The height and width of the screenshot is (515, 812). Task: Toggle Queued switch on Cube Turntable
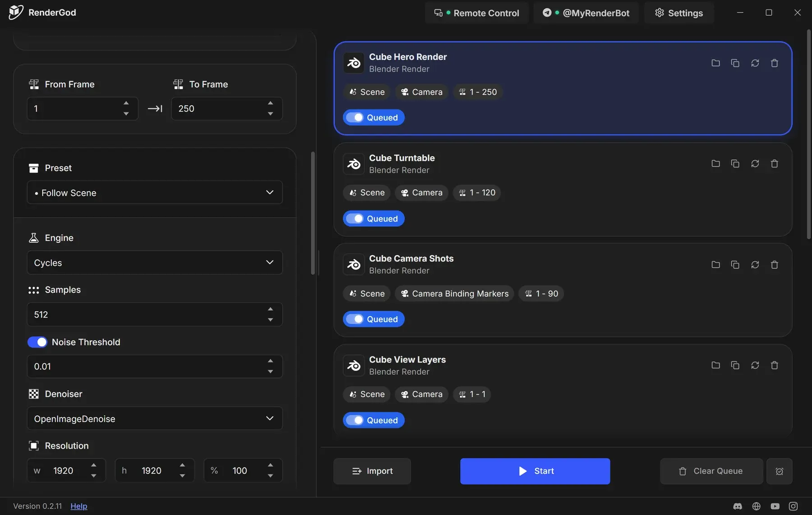[x=355, y=219]
